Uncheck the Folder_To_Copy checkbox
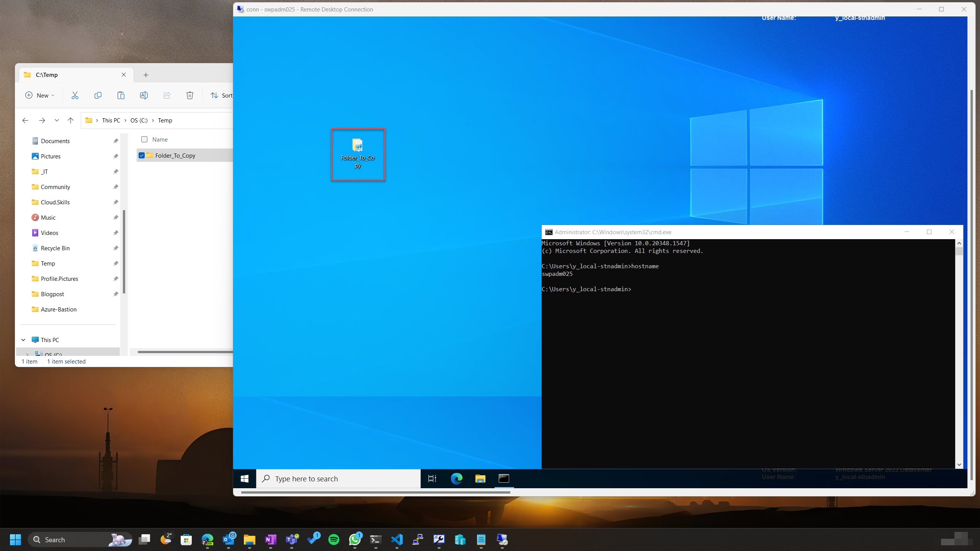 tap(142, 155)
